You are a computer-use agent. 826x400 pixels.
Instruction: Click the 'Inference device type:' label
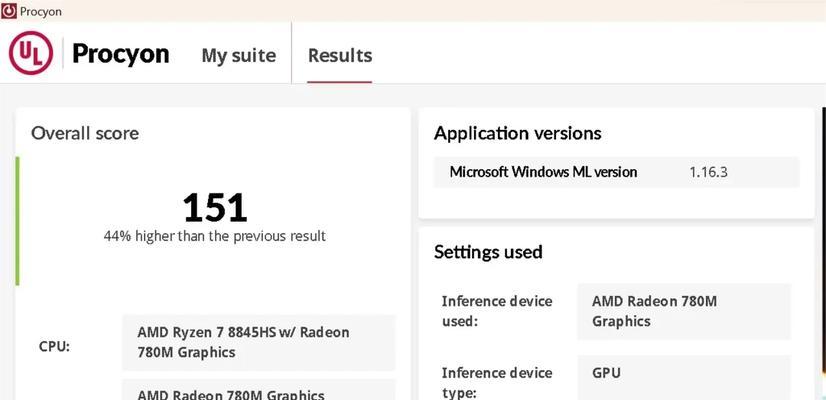[x=497, y=383]
